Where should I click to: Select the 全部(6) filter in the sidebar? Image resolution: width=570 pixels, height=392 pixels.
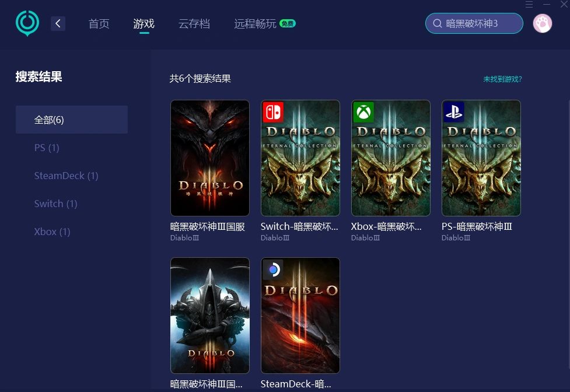coord(49,120)
